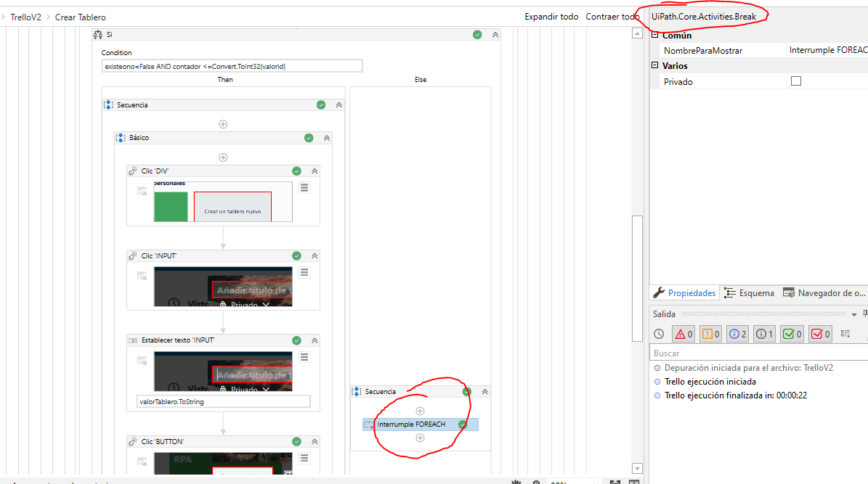Viewport: 868px width, 484px height.
Task: Collapse the Establecer texto 'INPUT' activity
Action: [x=315, y=340]
